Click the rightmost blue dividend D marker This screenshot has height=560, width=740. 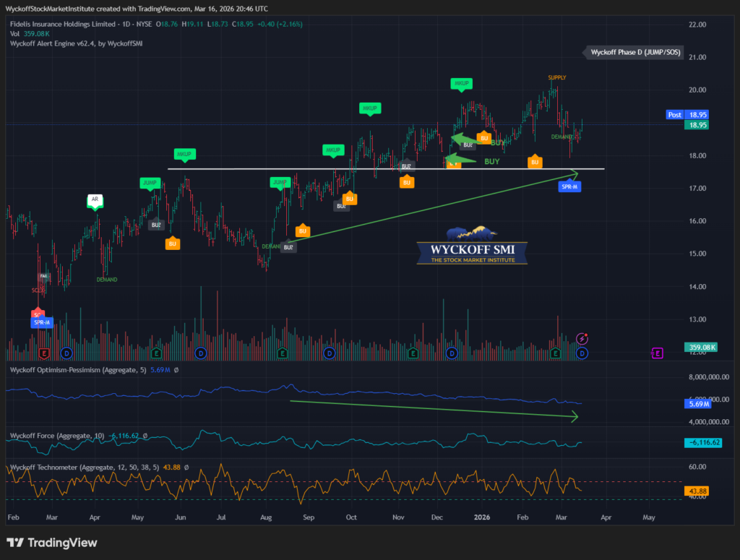[x=582, y=353]
